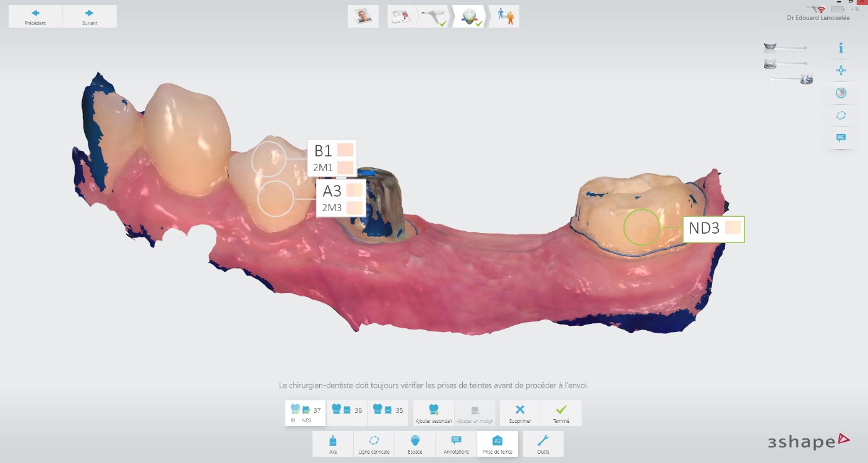Click the ND3 shade color swatch
868x463 pixels.
tap(733, 227)
